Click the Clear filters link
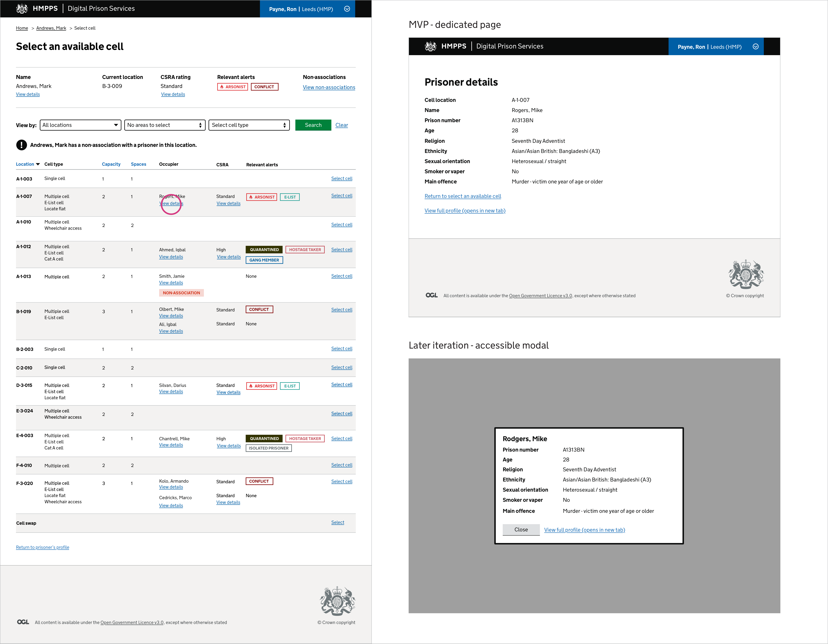 (x=342, y=125)
